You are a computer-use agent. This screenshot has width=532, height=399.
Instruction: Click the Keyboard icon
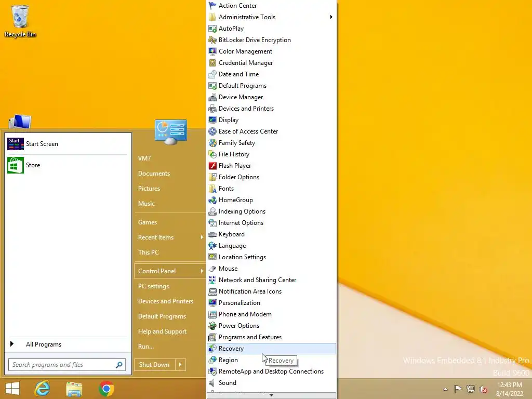pyautogui.click(x=212, y=234)
